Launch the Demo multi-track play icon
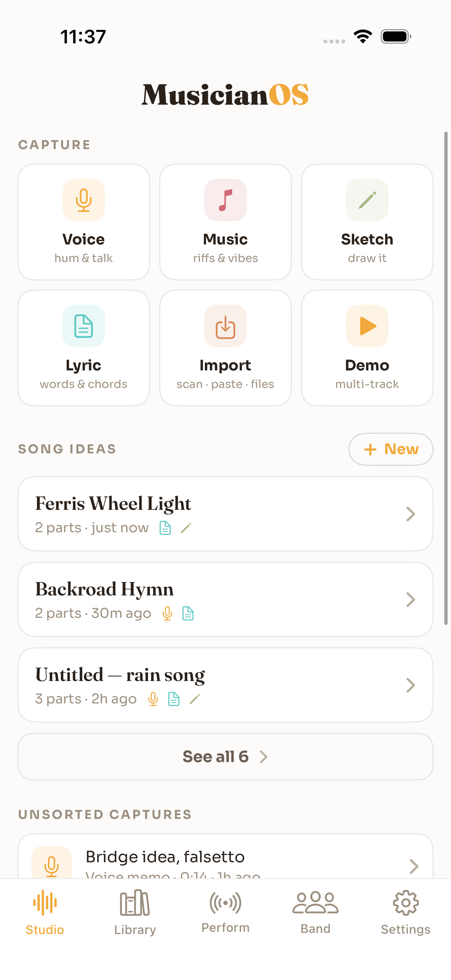Screen dimensions: 451x980 click(367, 326)
